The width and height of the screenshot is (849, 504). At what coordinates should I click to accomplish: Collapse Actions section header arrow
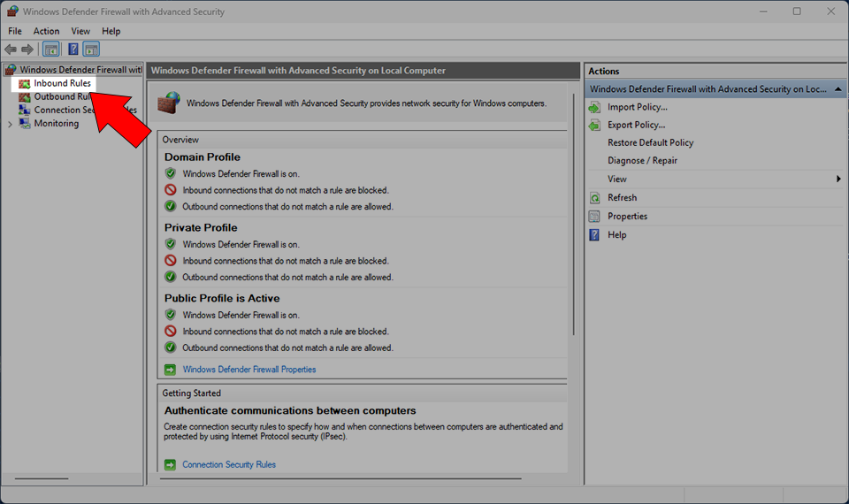pos(838,88)
